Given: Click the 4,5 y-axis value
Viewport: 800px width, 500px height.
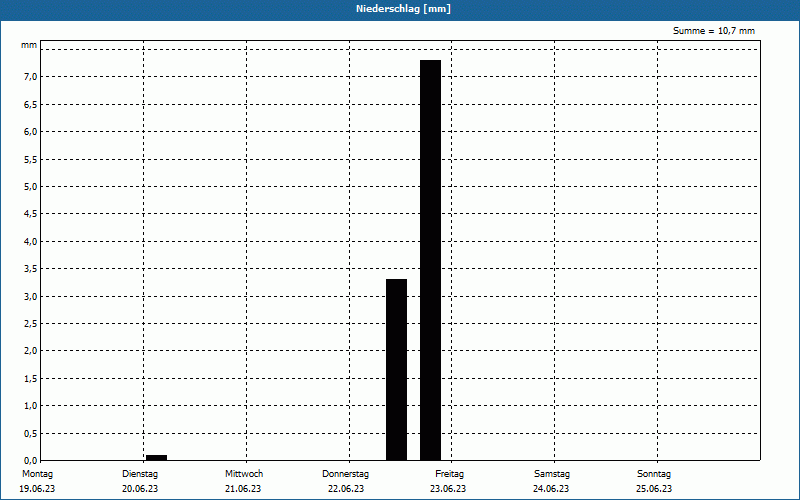Looking at the screenshot, I should (x=31, y=214).
